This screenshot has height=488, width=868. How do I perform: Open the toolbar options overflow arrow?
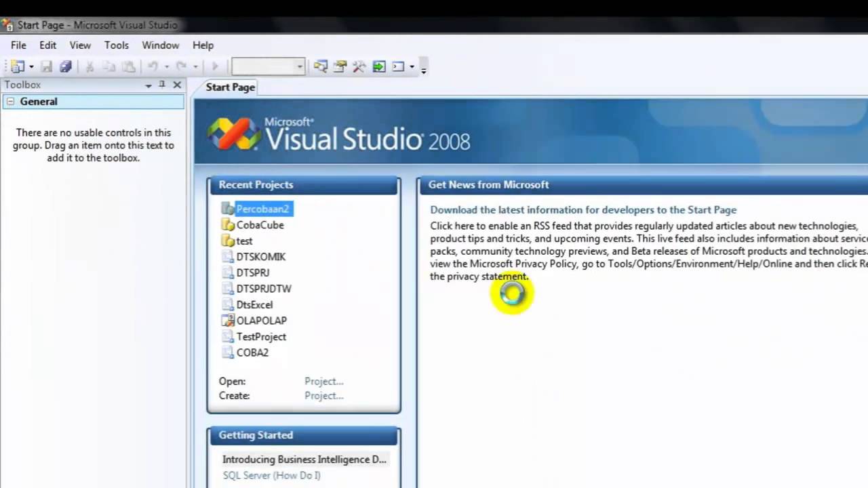coord(423,69)
